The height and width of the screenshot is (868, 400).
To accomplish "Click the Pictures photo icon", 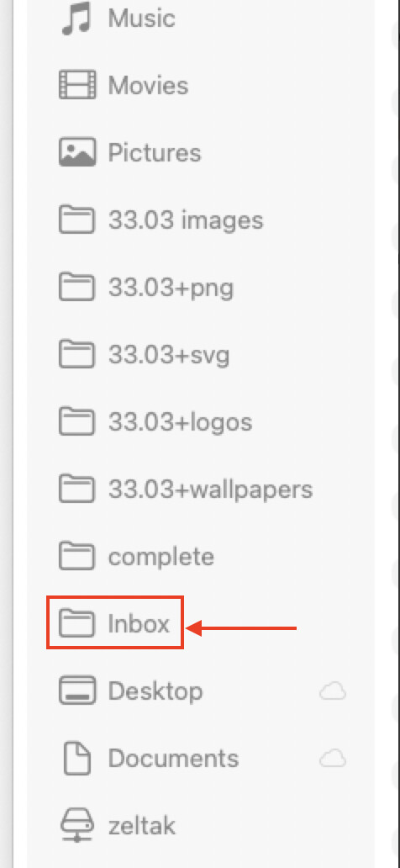I will [77, 153].
